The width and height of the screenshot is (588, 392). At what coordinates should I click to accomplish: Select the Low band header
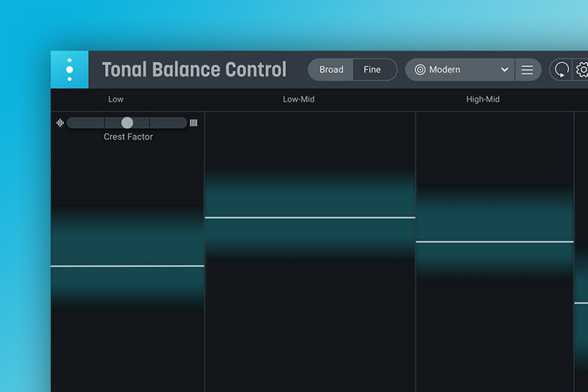click(116, 99)
